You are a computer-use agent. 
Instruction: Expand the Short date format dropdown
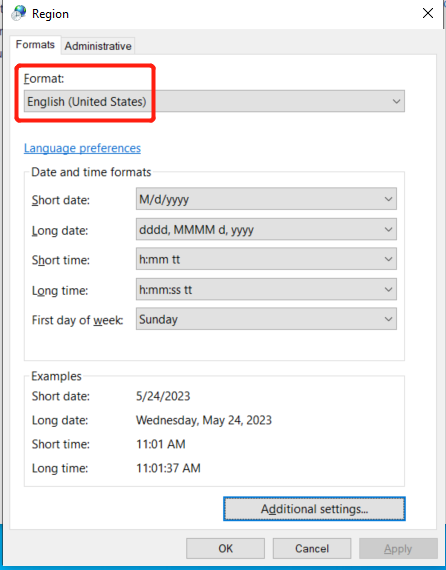click(266, 199)
